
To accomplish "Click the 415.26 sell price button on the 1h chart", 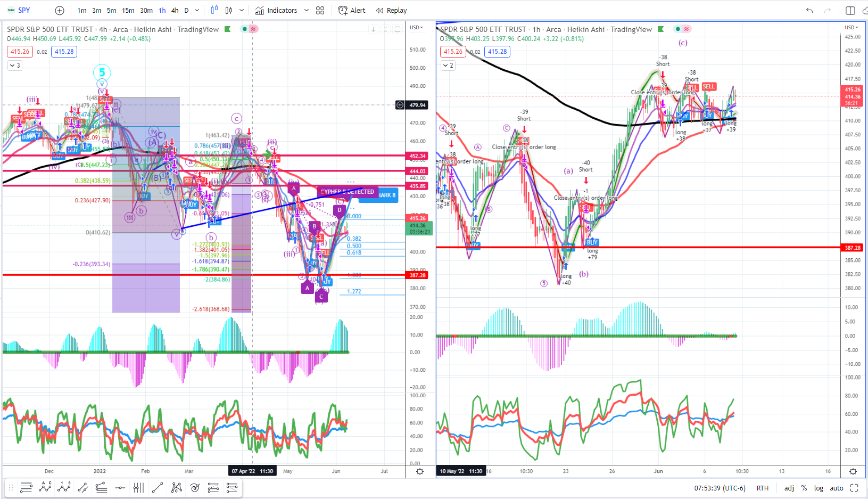I will pos(453,52).
